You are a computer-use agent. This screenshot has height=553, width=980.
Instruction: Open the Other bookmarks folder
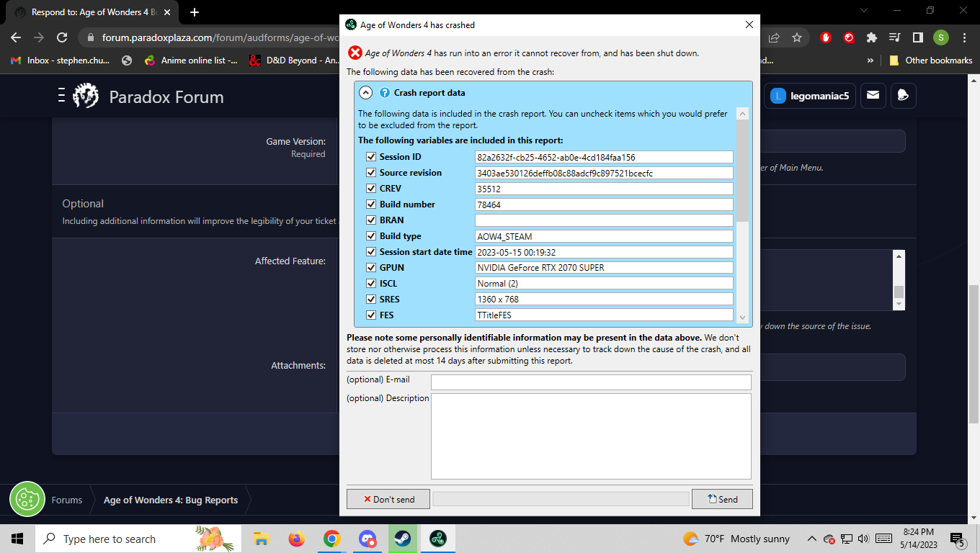pyautogui.click(x=931, y=60)
